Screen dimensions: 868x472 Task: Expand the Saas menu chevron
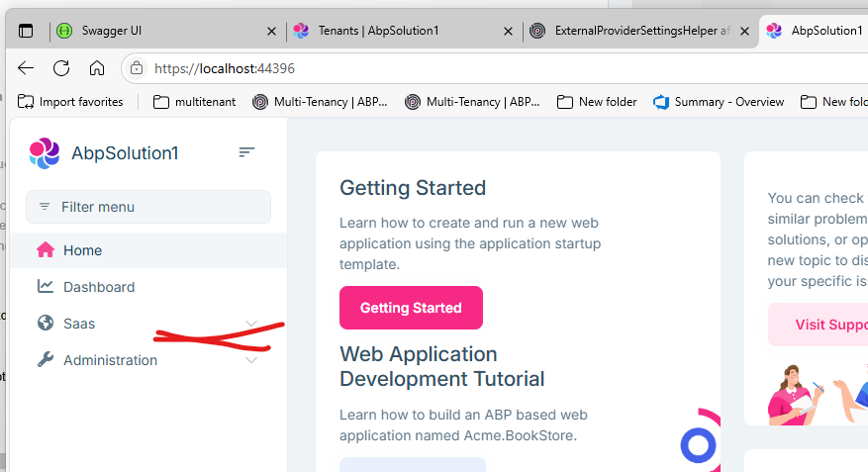(251, 324)
